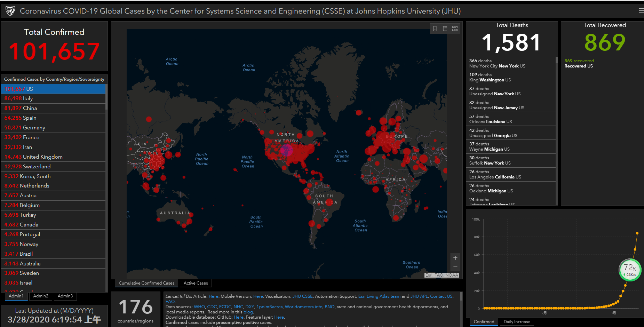644x327 pixels.
Task: Switch country list to Admin3 tab
Action: 65,296
